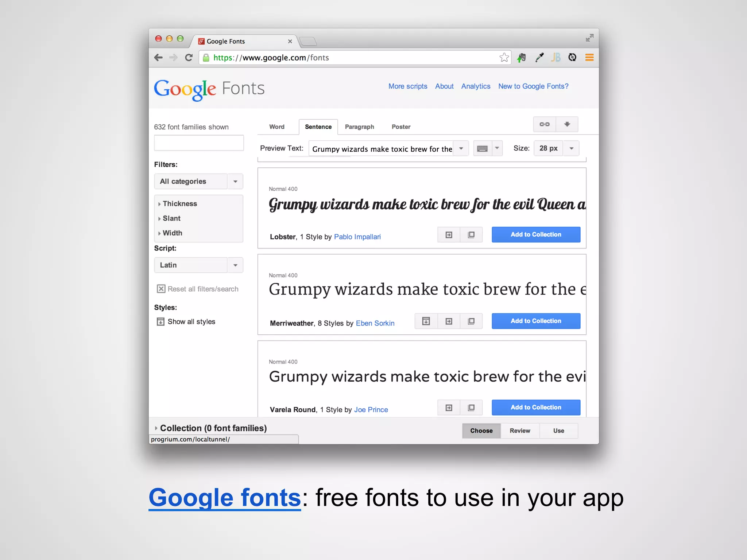The height and width of the screenshot is (560, 747).
Task: Click Merriweather's quick-use arrow icon
Action: coord(449,321)
